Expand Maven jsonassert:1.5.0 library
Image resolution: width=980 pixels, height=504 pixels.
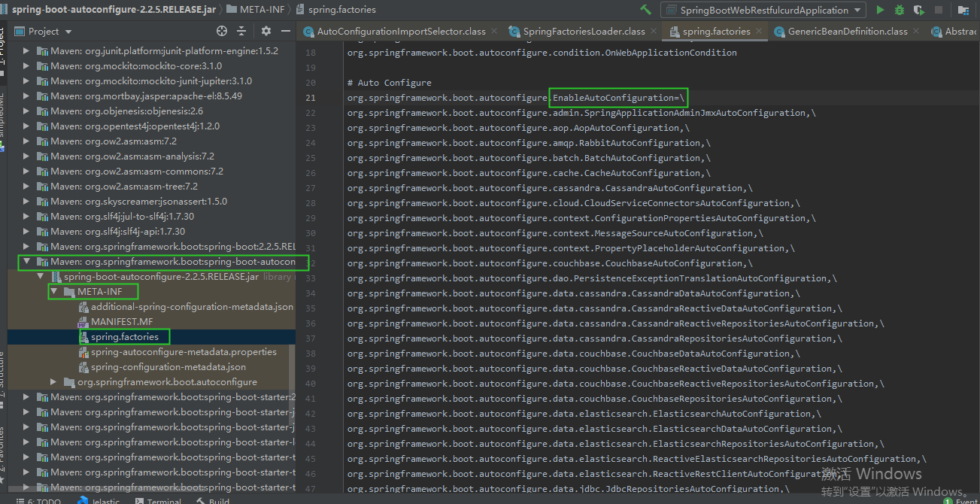[28, 202]
